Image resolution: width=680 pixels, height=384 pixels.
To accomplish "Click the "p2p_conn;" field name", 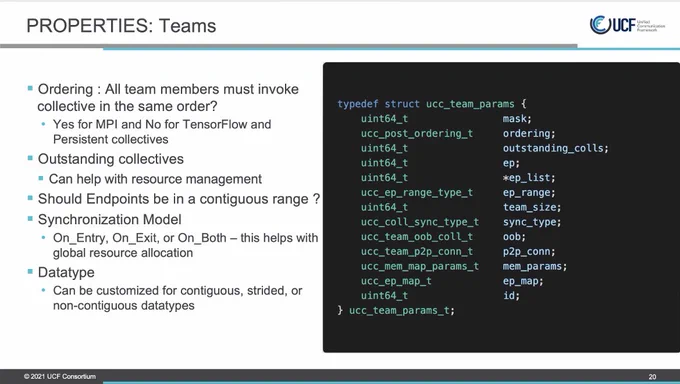I will point(529,252).
